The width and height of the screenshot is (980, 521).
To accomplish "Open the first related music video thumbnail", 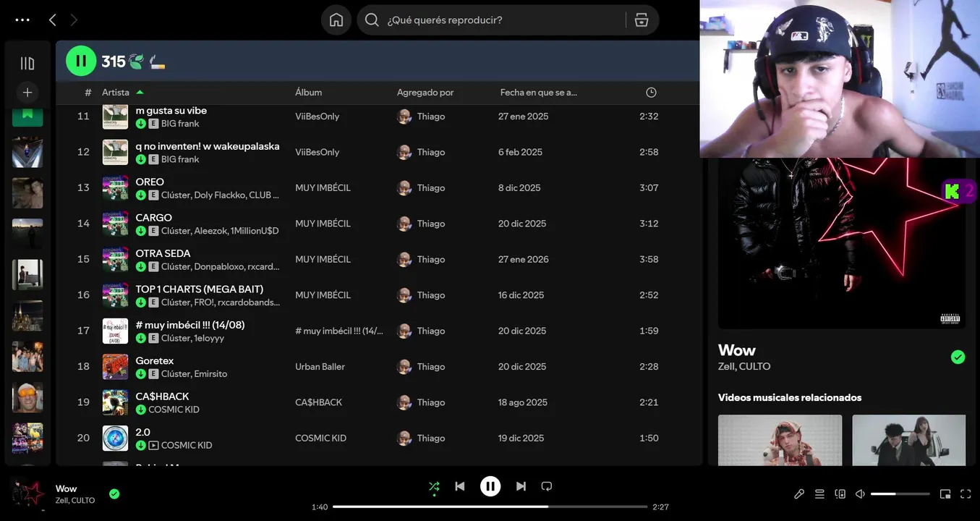I will [780, 440].
